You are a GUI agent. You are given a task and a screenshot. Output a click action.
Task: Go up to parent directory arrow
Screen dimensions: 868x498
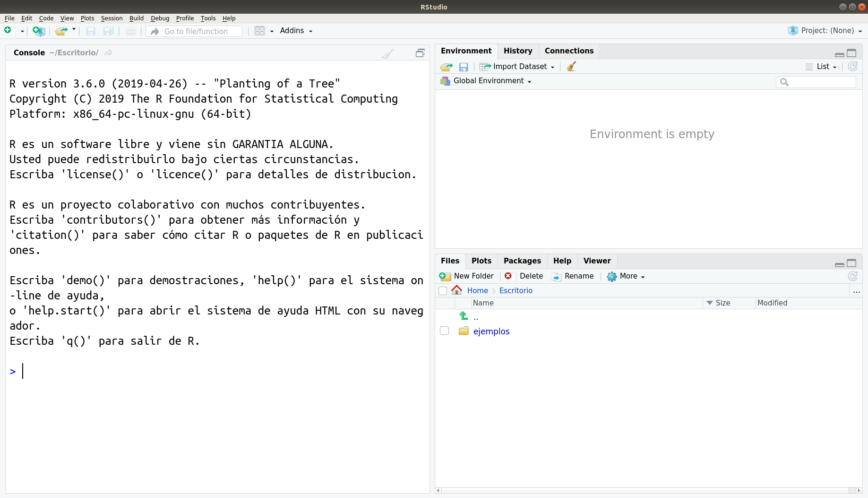(464, 316)
